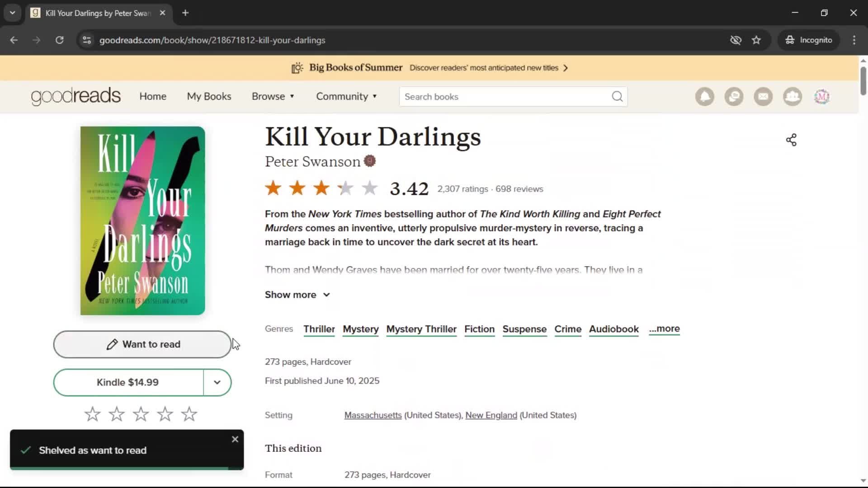The image size is (868, 488).
Task: Open the Mystery genre
Action: [361, 329]
